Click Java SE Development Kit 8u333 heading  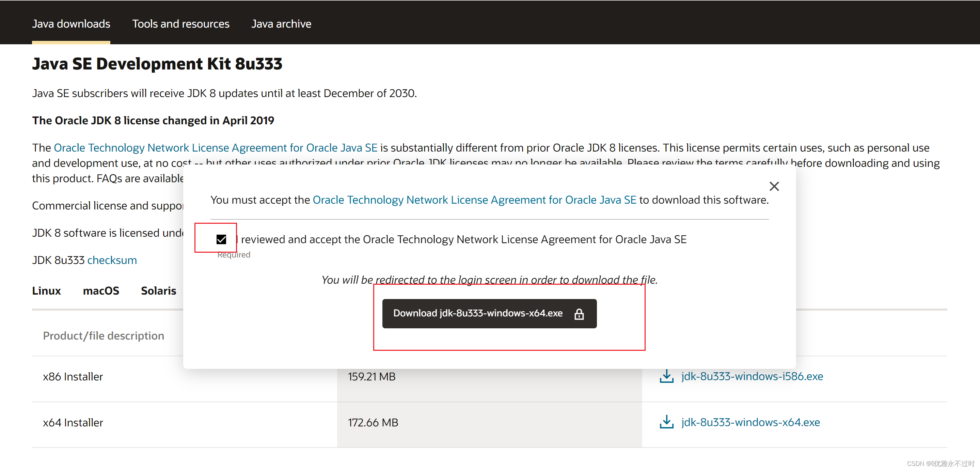point(157,64)
